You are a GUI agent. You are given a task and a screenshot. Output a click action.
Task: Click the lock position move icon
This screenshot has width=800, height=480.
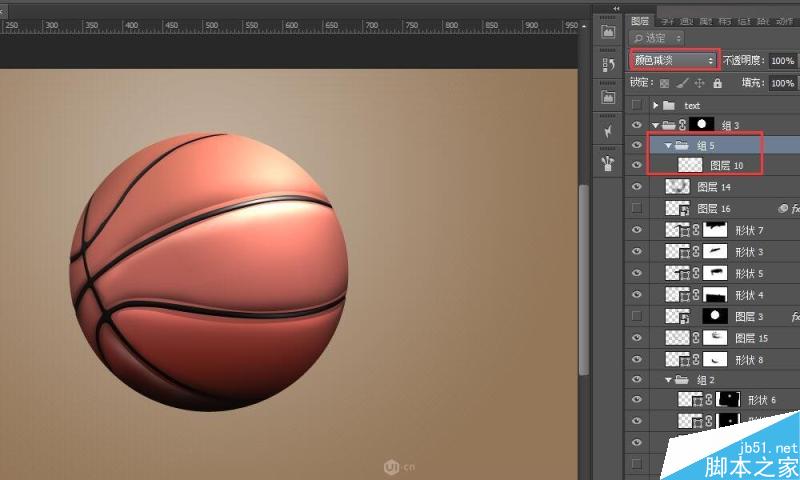click(699, 83)
